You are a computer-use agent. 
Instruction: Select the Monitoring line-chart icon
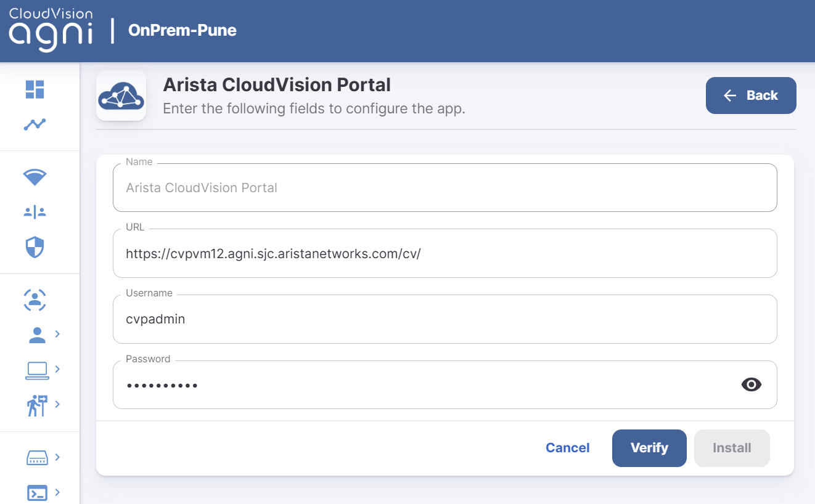34,124
